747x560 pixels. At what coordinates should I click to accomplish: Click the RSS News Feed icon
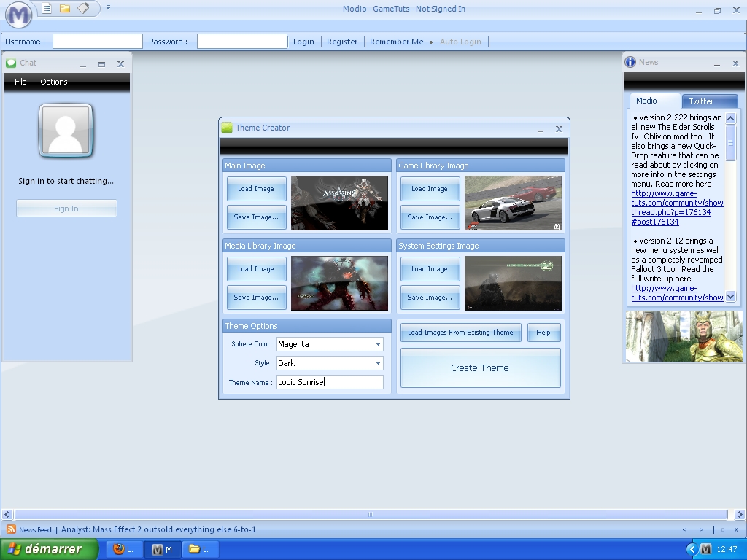click(10, 529)
